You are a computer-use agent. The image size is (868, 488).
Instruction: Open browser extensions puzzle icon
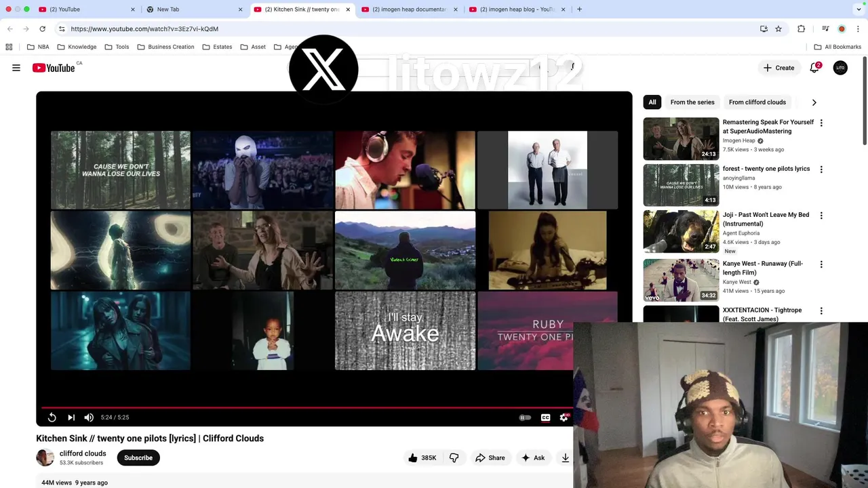pos(802,29)
